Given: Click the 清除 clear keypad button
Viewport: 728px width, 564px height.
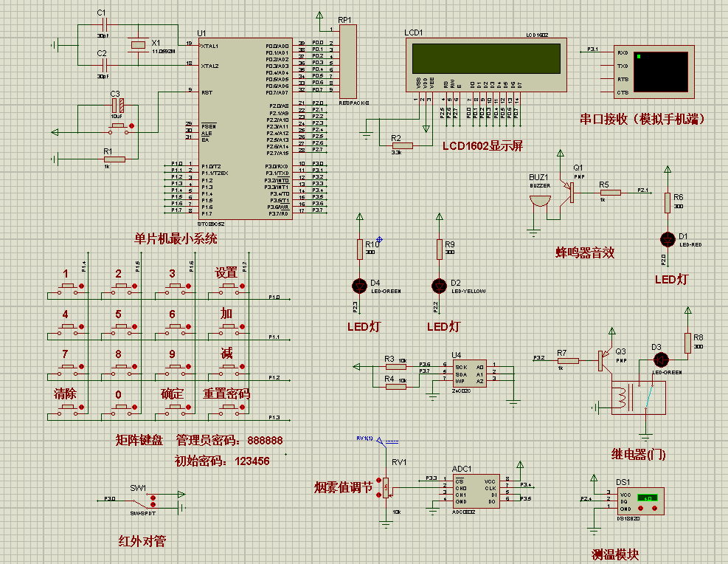Looking at the screenshot, I should pyautogui.click(x=69, y=407).
